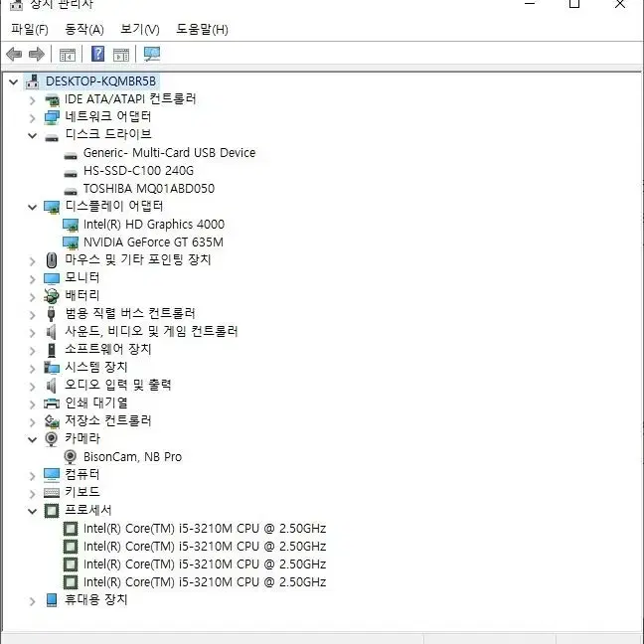
Task: Select the 저장소 컨트롤러 label
Action: coord(108,420)
